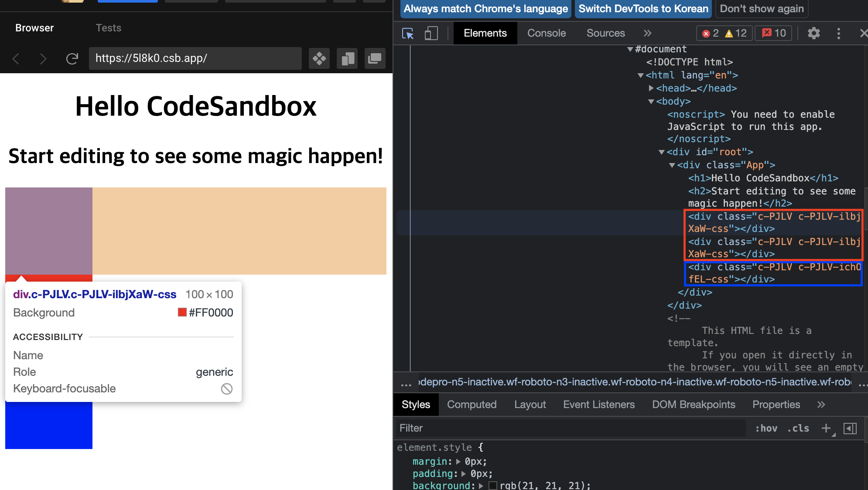Click the browser forward arrow

click(43, 58)
